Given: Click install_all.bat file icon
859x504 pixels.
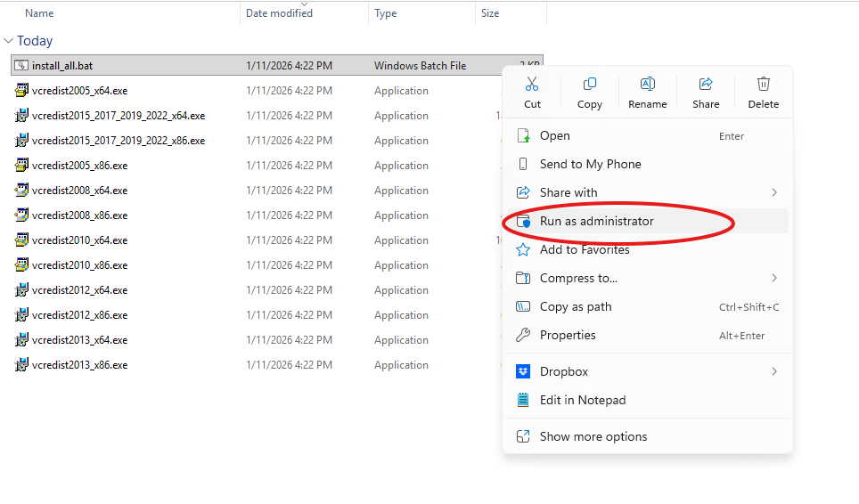Looking at the screenshot, I should [21, 66].
